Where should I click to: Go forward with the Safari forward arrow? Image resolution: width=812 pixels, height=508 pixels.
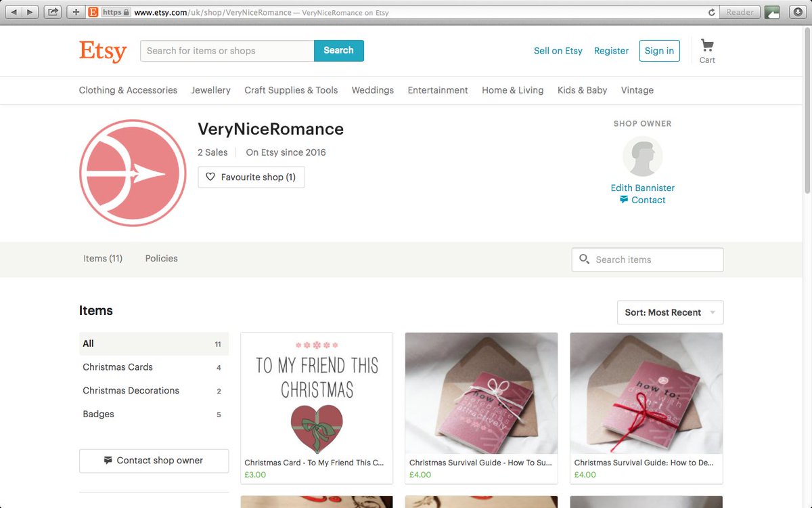[30, 12]
